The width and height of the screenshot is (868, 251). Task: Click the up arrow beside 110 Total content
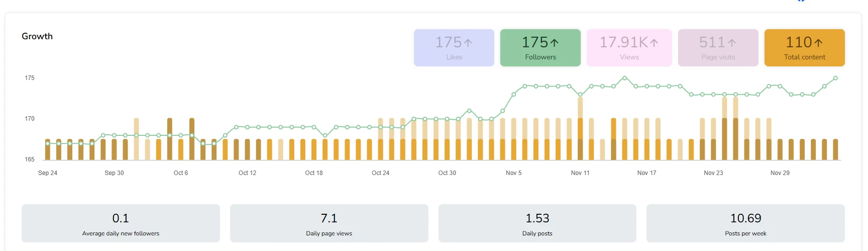point(818,43)
